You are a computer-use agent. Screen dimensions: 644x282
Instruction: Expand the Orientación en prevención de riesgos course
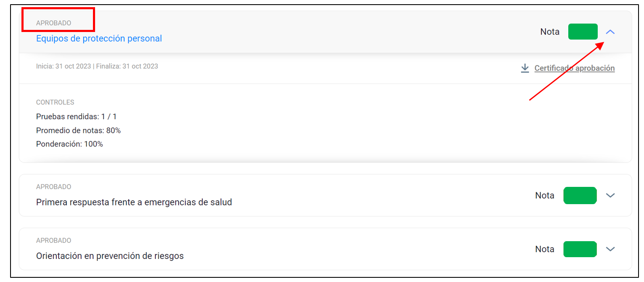click(x=610, y=249)
